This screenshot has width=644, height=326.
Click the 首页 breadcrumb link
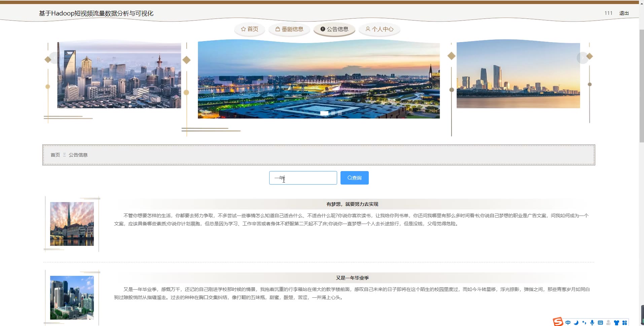(x=55, y=155)
